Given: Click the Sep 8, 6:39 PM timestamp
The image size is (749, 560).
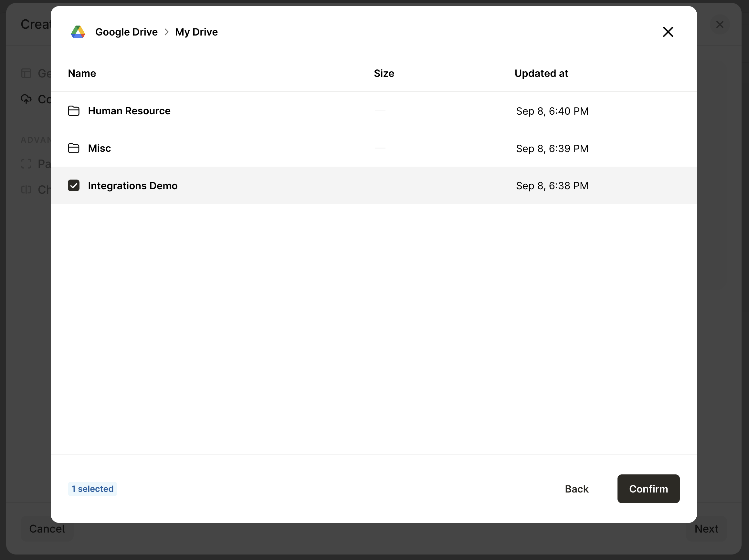Looking at the screenshot, I should 552,148.
